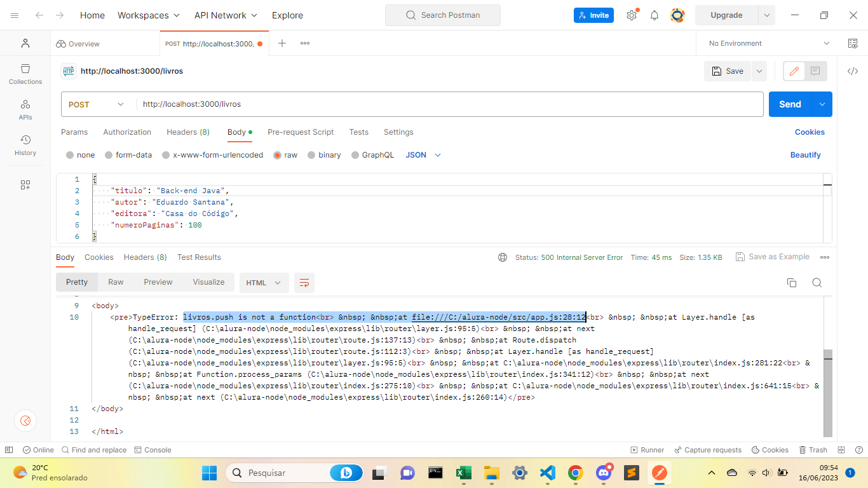The width and height of the screenshot is (868, 488).
Task: Switch to edit mode pencil icon
Action: [794, 71]
